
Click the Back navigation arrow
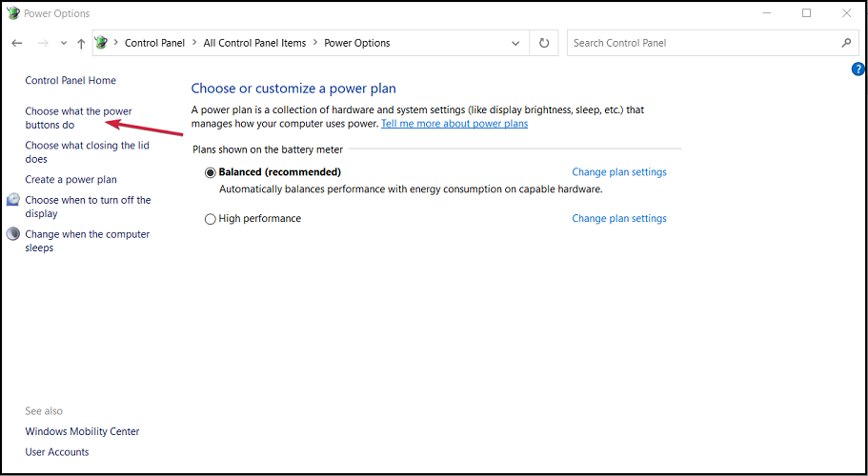(17, 43)
